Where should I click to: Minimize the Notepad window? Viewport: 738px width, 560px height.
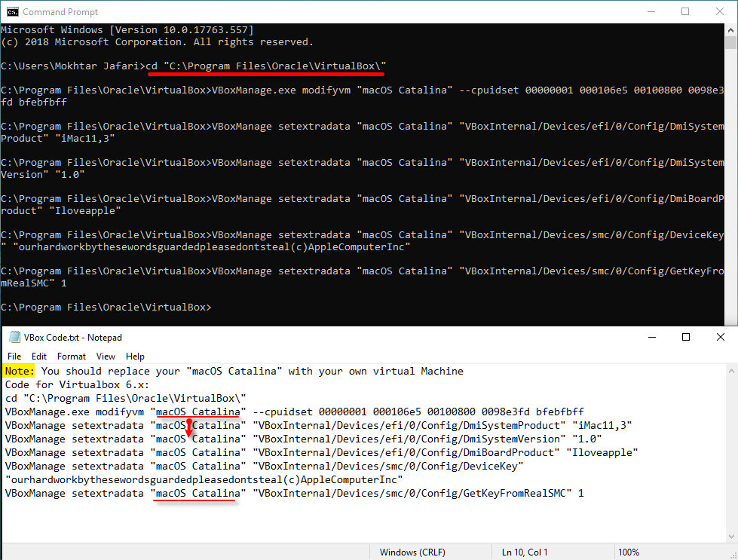coord(652,337)
